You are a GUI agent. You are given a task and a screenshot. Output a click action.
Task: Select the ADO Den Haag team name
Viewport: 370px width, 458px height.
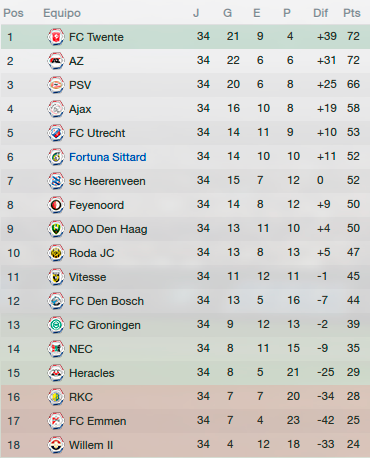coord(108,229)
